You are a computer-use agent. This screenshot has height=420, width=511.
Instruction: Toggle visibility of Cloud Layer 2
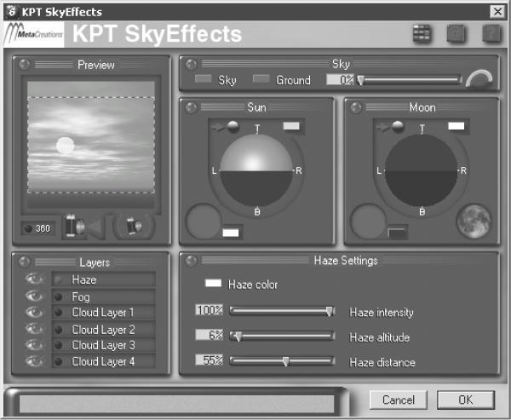point(34,329)
